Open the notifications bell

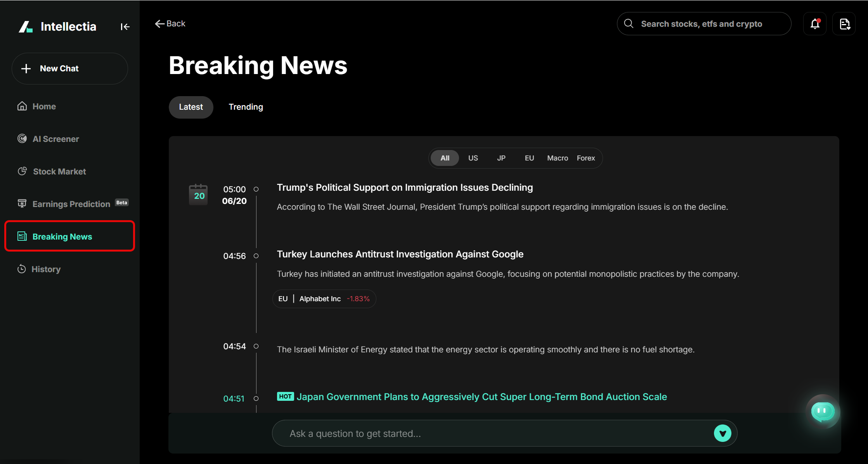coord(815,24)
